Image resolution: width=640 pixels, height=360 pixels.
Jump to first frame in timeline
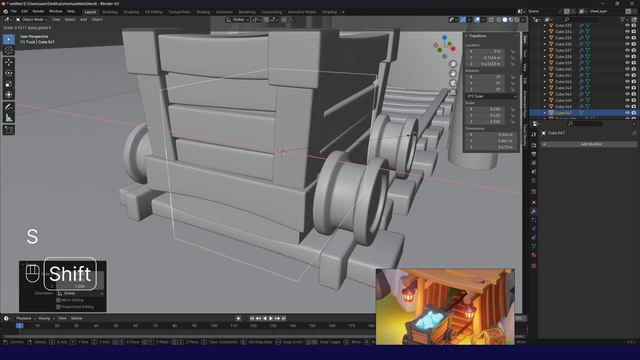click(x=252, y=318)
